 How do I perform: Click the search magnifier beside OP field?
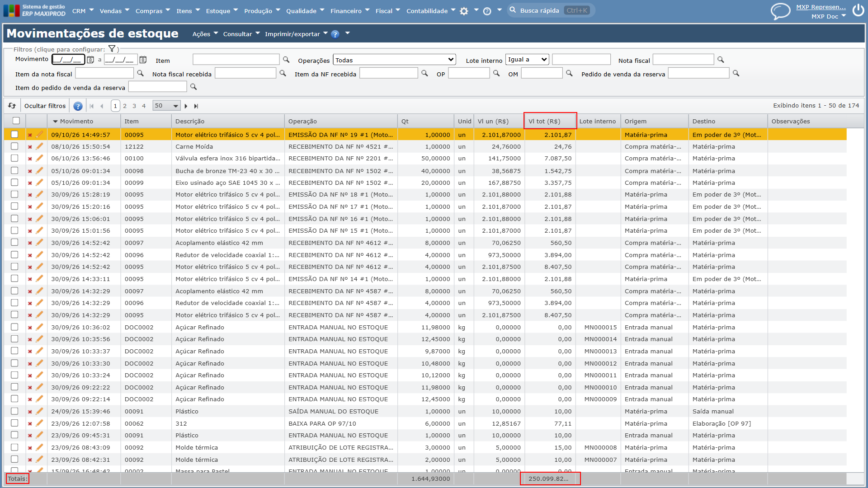(x=496, y=73)
